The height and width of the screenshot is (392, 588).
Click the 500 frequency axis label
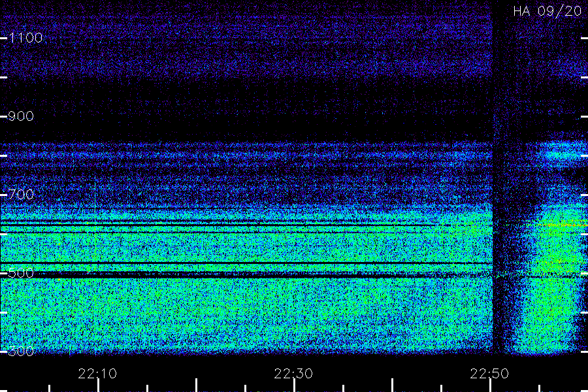tap(21, 272)
